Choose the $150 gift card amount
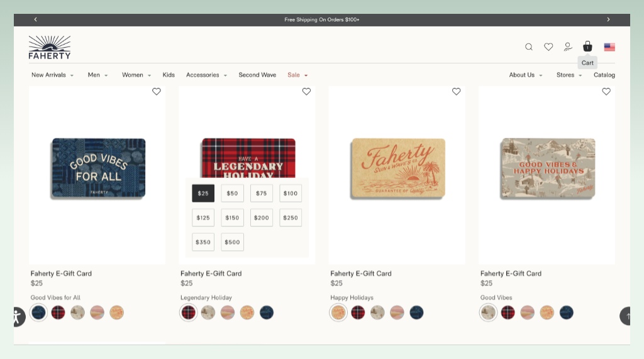The width and height of the screenshot is (644, 359). point(233,218)
